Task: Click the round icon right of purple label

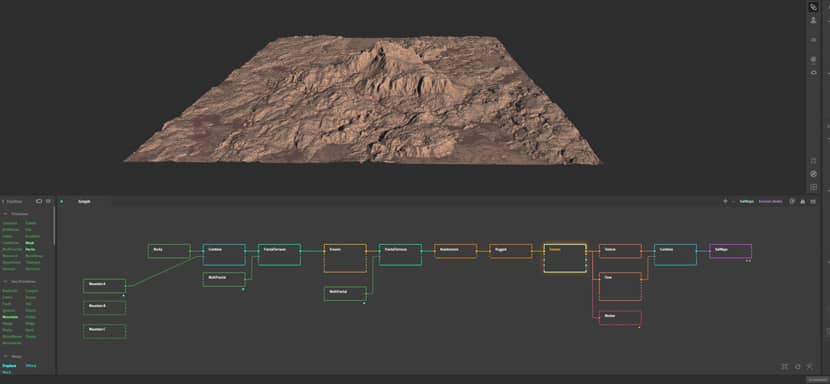Action: [x=792, y=201]
